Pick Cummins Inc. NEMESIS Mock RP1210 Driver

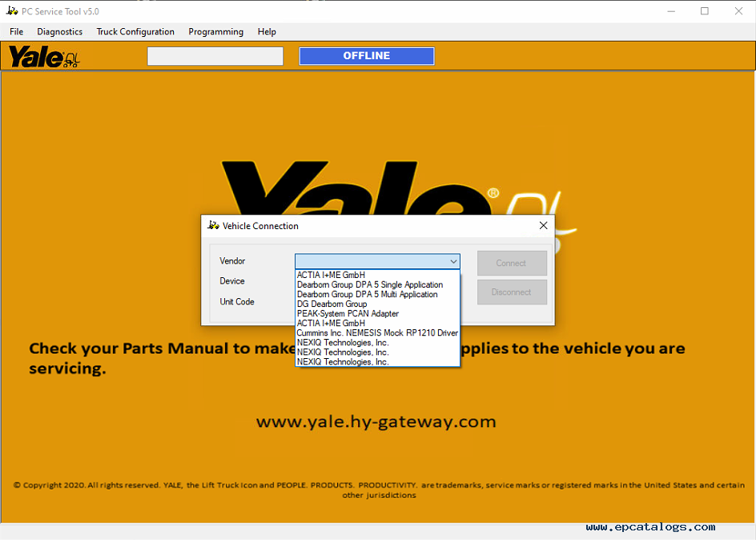377,332
